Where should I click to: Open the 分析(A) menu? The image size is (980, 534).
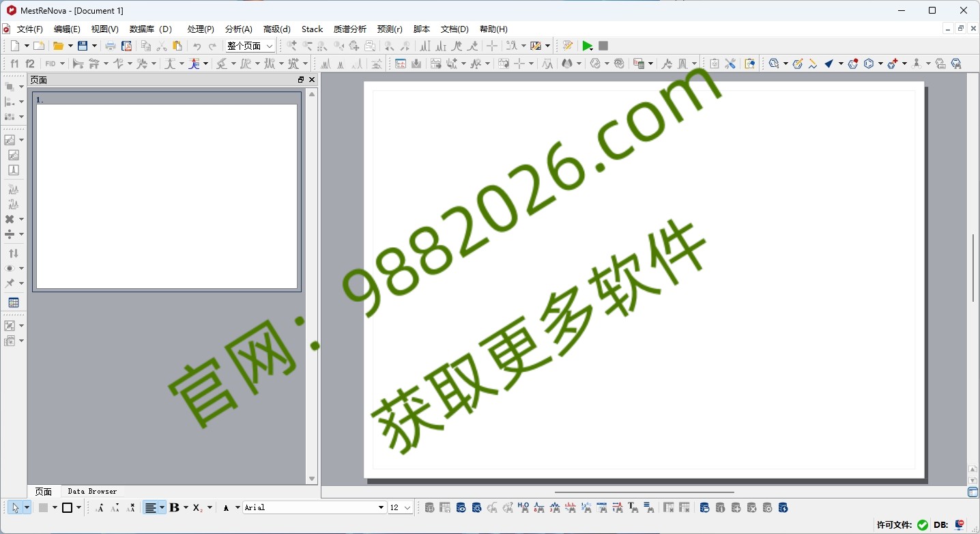239,29
